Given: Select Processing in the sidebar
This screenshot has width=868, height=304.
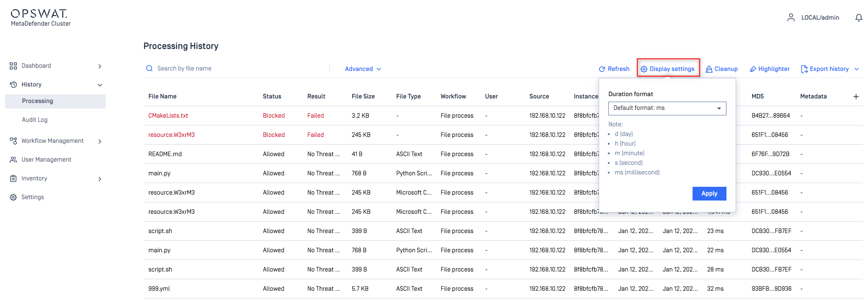Looking at the screenshot, I should (38, 101).
